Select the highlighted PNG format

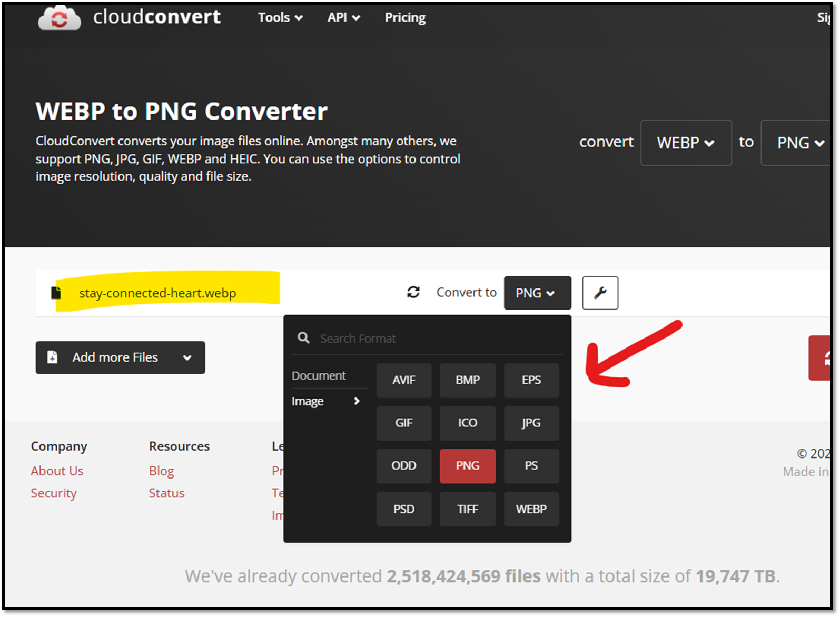coord(468,466)
